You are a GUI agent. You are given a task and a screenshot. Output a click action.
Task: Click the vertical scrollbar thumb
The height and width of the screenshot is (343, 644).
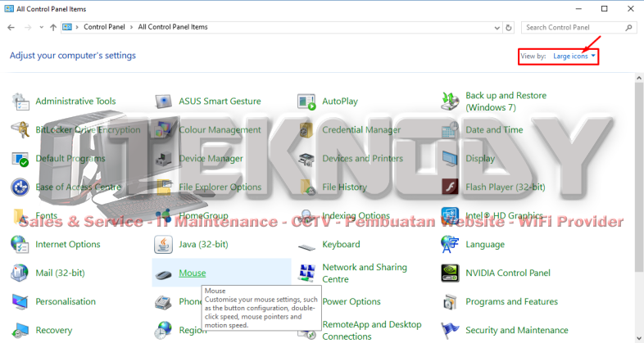click(x=639, y=177)
